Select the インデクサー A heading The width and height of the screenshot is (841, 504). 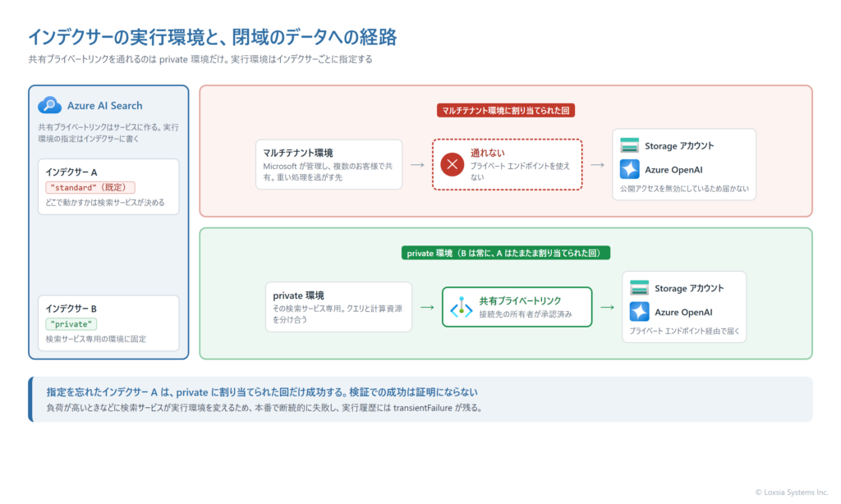71,172
